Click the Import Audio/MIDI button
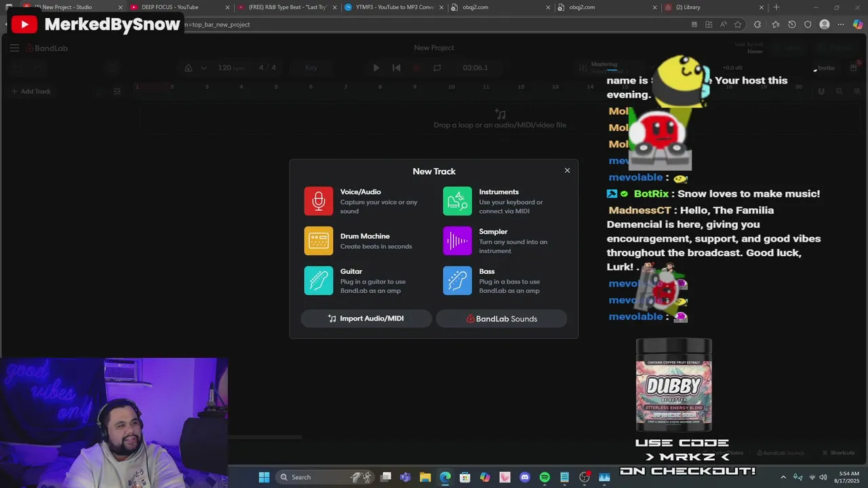868x488 pixels. coord(366,319)
